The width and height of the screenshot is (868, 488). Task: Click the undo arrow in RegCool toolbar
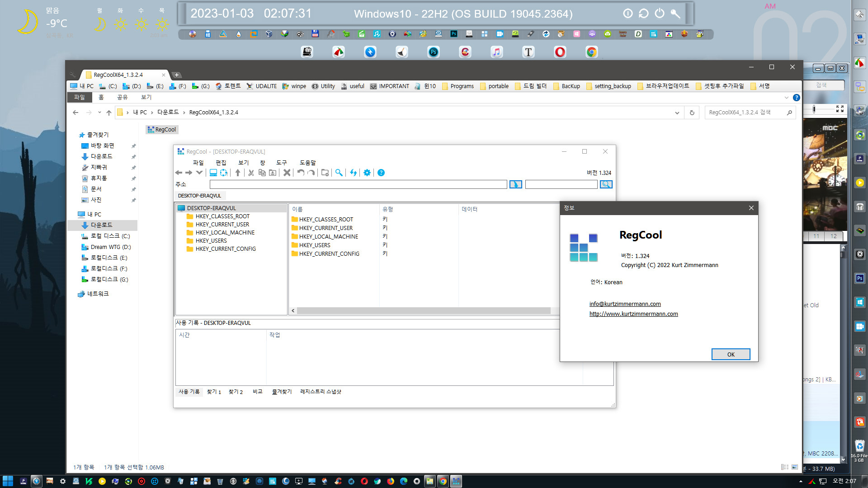click(x=301, y=173)
